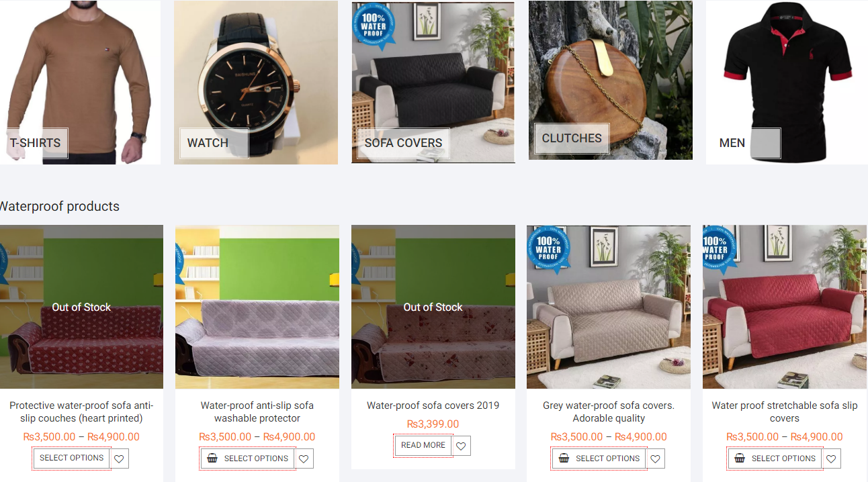Viewport: 868px width, 482px height.
Task: Click Read More for sofa covers 2019
Action: [x=423, y=446]
